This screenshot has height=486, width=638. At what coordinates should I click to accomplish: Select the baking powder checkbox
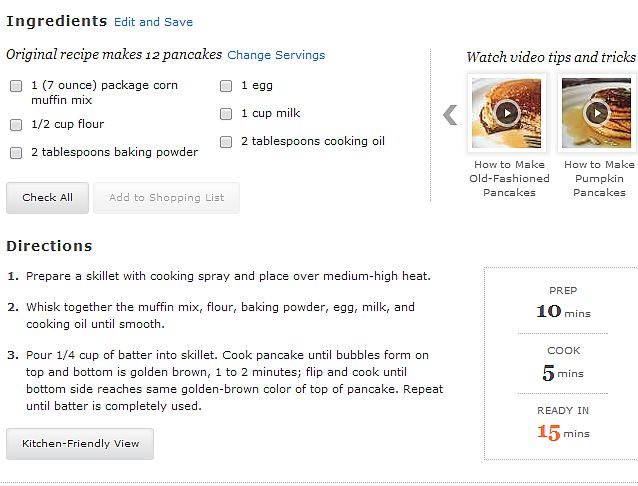16,153
